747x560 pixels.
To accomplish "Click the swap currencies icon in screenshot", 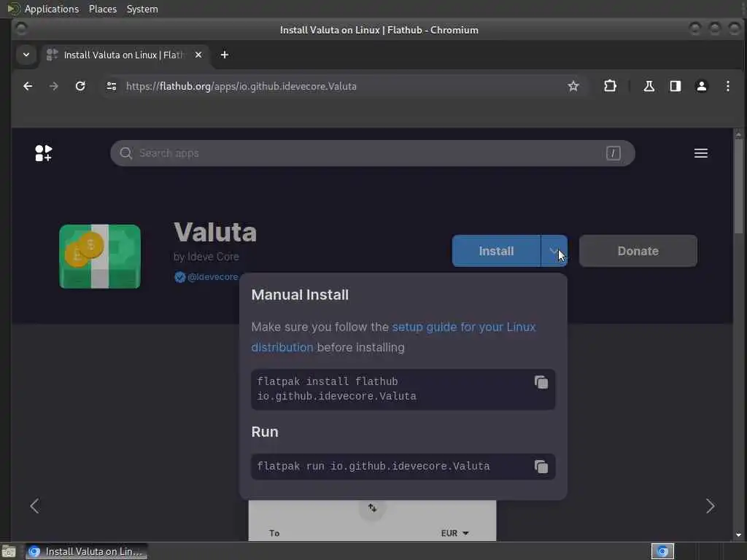I will (372, 508).
